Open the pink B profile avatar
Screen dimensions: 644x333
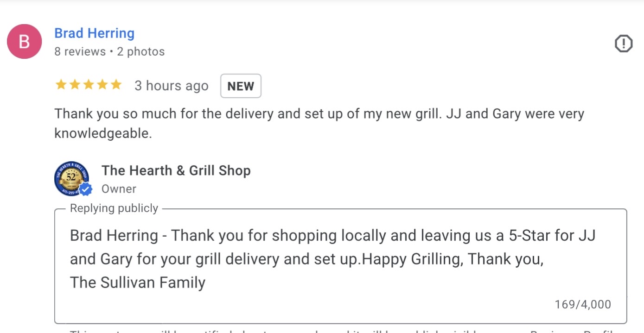(24, 42)
